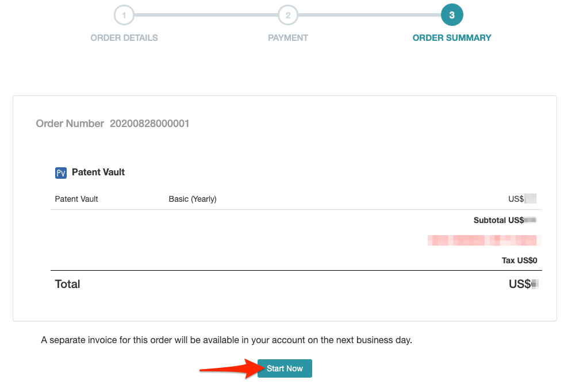This screenshot has width=568, height=392.
Task: Click the Basic (Yearly) plan text
Action: 193,199
